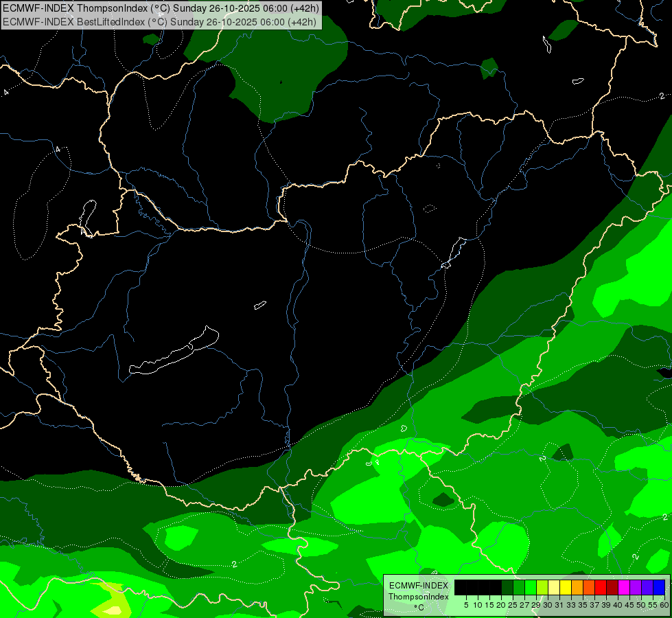The image size is (672, 618).
Task: Click the legend scale value 10
Action: [478, 605]
